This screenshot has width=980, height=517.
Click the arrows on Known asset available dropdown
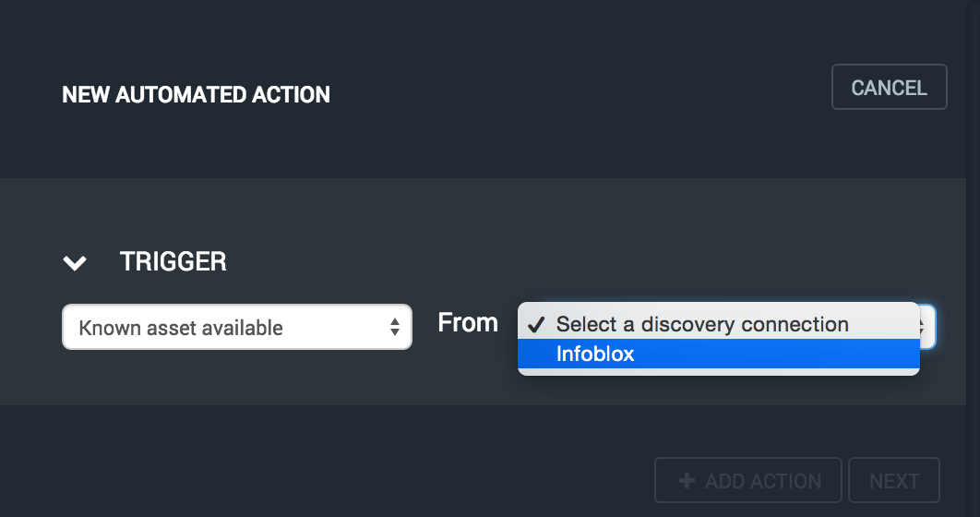[x=395, y=328]
